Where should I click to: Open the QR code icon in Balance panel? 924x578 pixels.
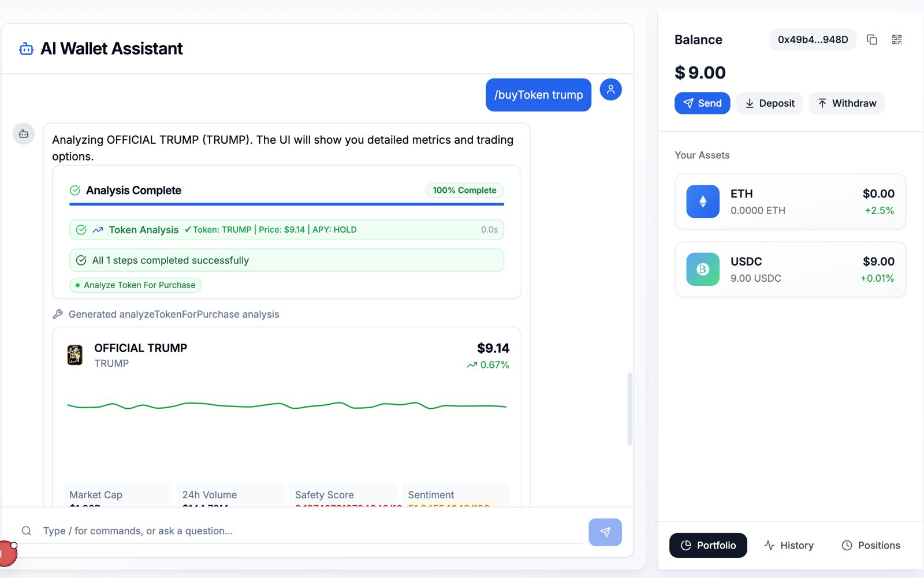(896, 39)
